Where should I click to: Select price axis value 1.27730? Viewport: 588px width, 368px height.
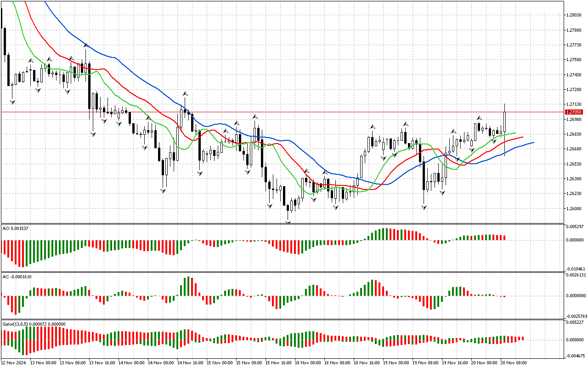pos(575,45)
